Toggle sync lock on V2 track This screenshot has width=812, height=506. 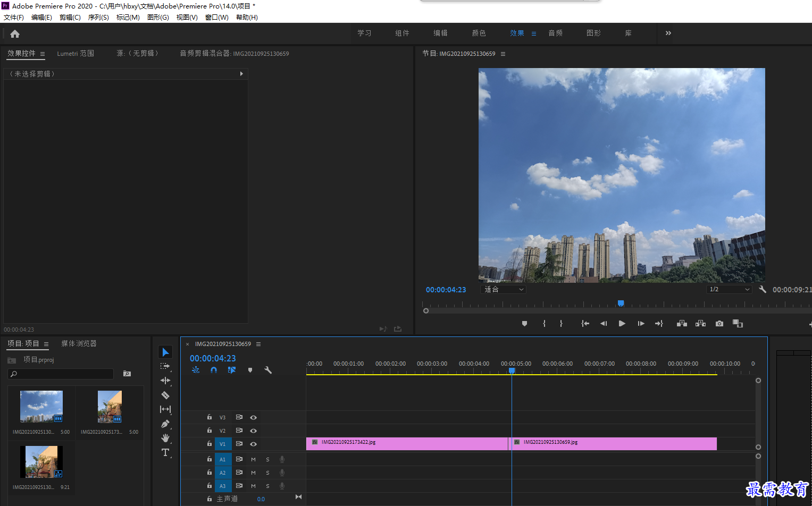click(239, 431)
